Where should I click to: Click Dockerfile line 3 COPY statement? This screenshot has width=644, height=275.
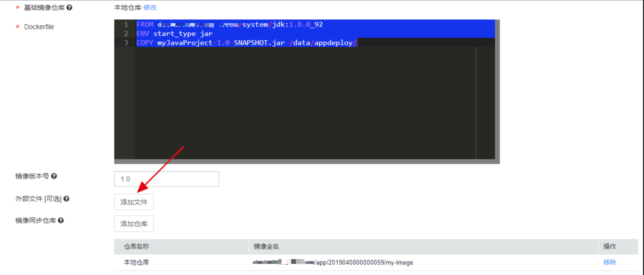(x=247, y=43)
